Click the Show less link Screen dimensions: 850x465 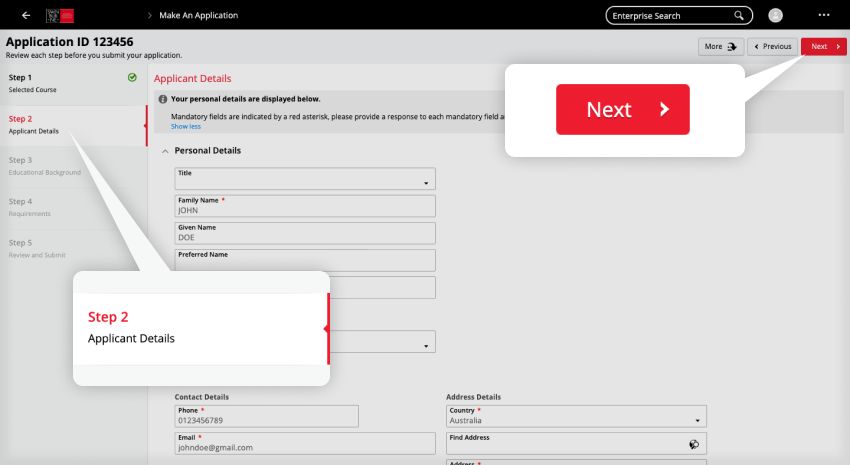click(x=185, y=127)
